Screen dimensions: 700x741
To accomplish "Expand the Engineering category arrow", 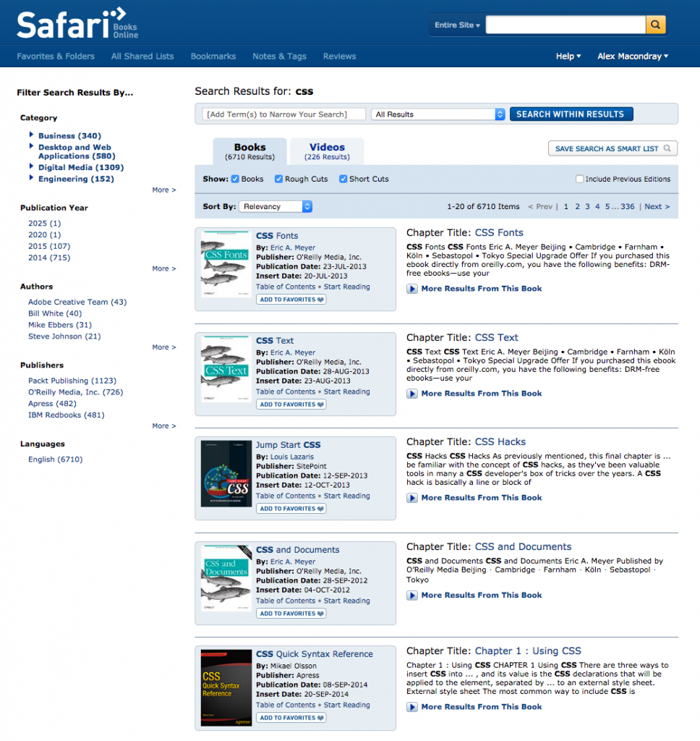I will (31, 178).
